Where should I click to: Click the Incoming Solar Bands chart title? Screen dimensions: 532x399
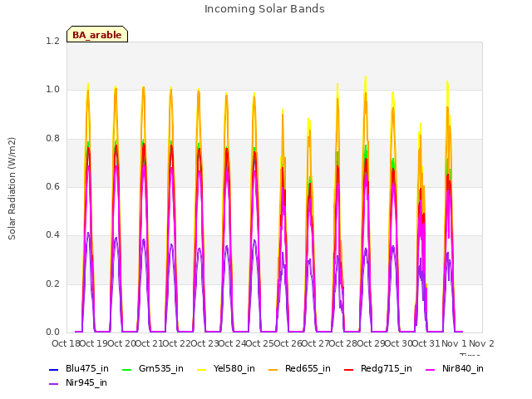(x=264, y=9)
